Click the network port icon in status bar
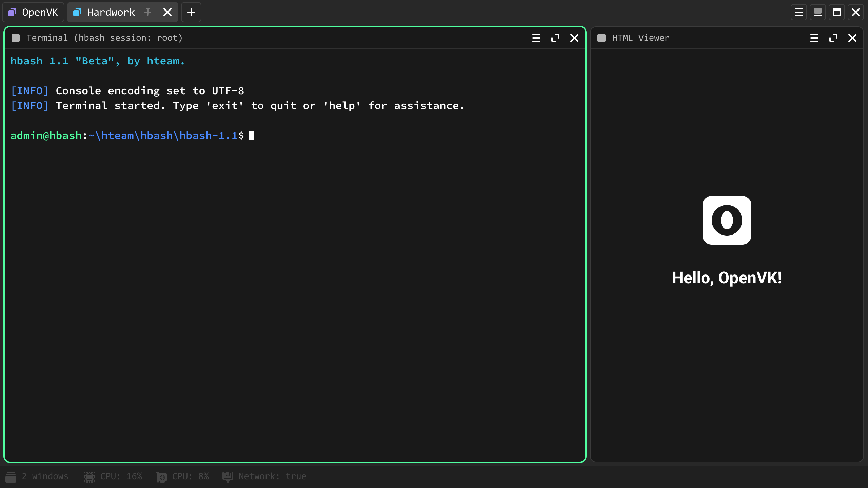This screenshot has width=868, height=488. coord(228,477)
